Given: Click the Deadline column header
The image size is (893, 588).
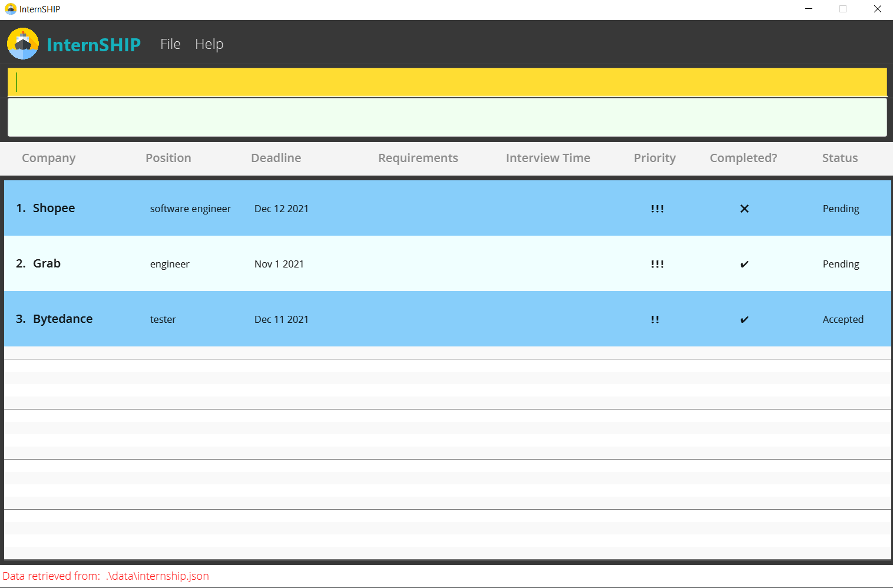Looking at the screenshot, I should click(x=276, y=158).
